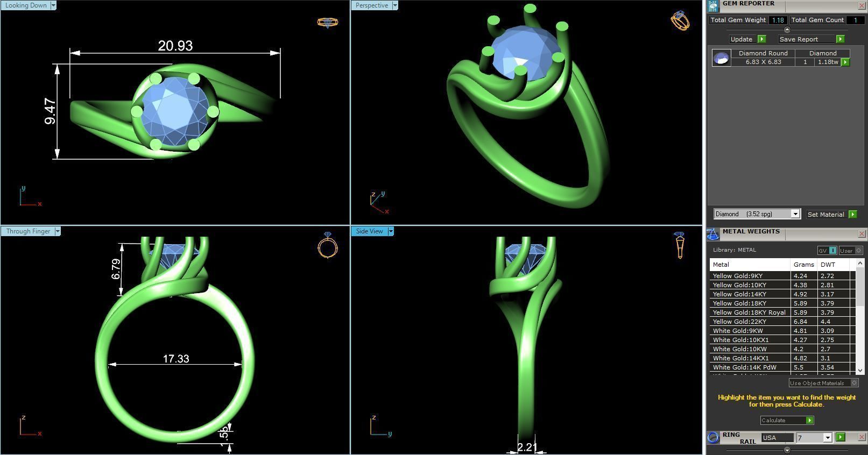Expand Ring Rail with the down-arrow handle
Screen dimensions: 868x455
pyautogui.click(x=787, y=450)
